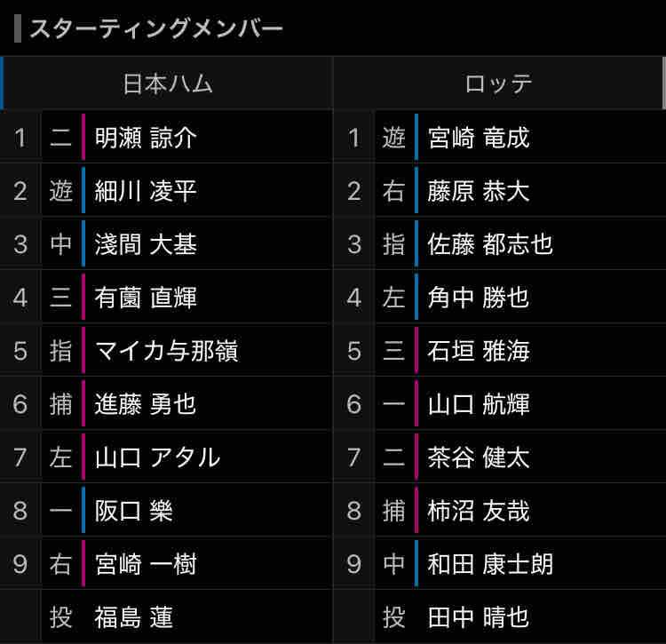
Task: Open player 角中 勝也
Action: coord(479,298)
